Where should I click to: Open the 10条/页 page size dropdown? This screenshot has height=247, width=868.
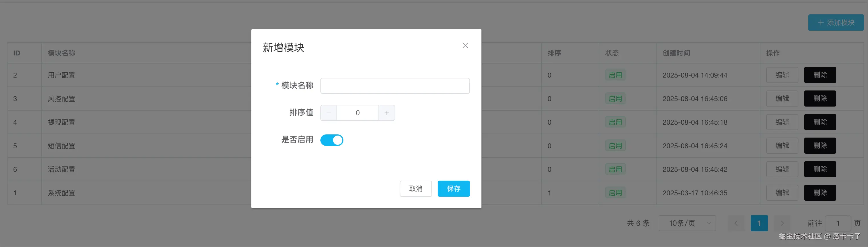click(687, 223)
